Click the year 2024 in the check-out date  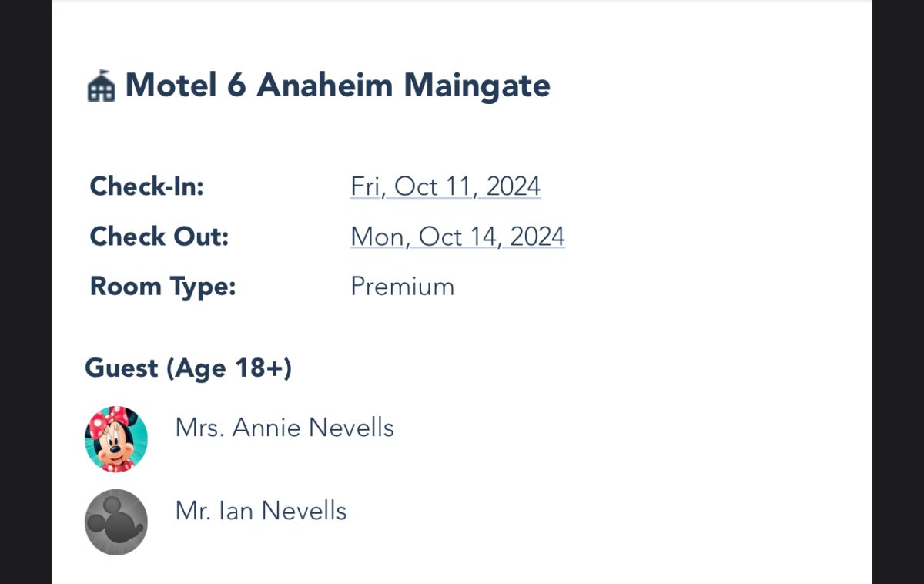537,237
